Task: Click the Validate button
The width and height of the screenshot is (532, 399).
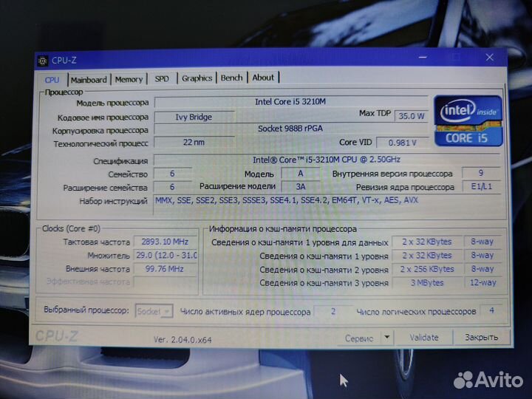Action: [x=424, y=337]
